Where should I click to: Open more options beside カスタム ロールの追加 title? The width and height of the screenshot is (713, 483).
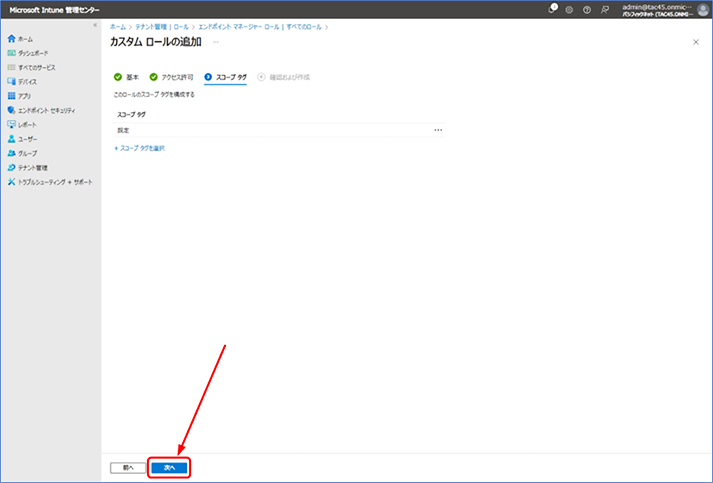216,42
